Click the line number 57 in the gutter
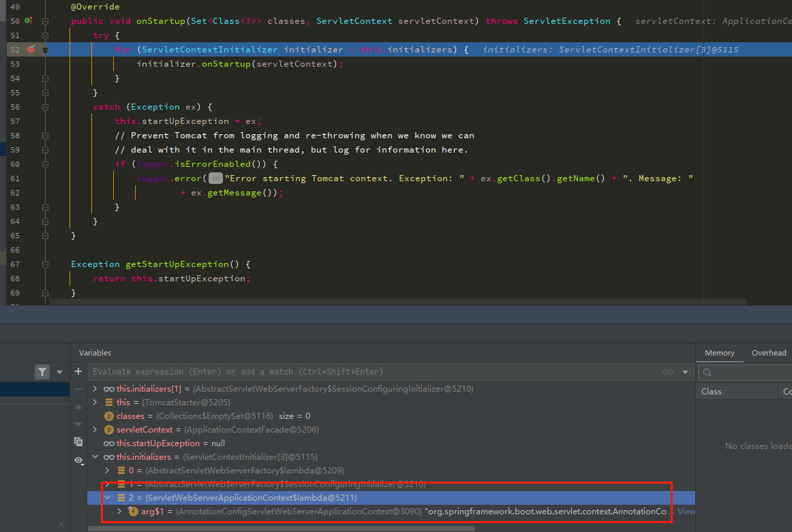 tap(15, 121)
